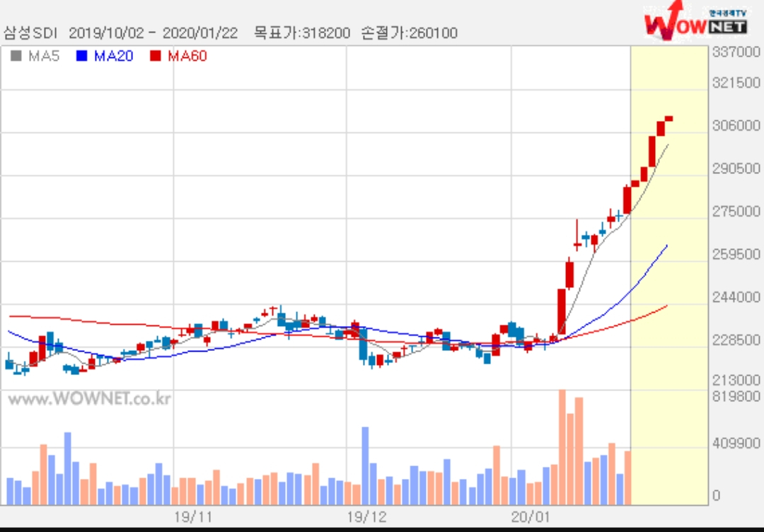Click the 20/01 date axis label
Image resolution: width=764 pixels, height=532 pixels.
tap(530, 517)
